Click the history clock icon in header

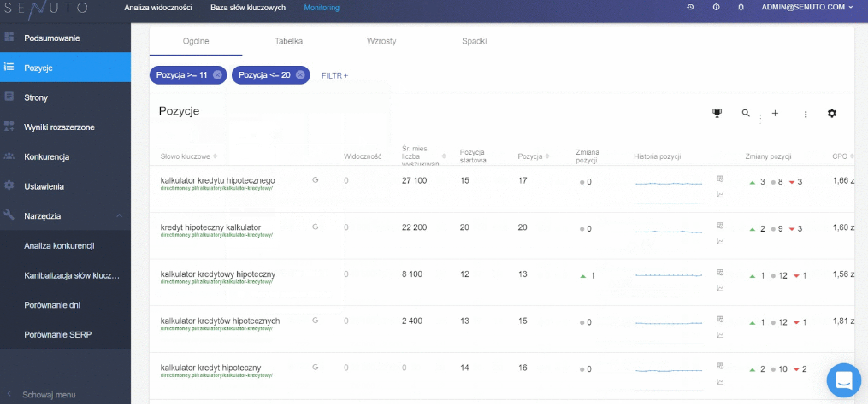(x=690, y=7)
